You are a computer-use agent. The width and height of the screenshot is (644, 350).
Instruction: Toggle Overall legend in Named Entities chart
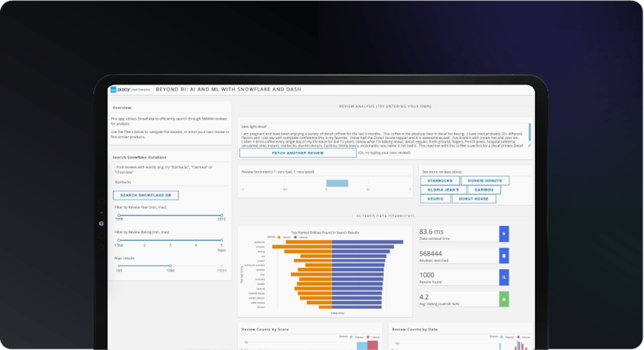(x=284, y=237)
